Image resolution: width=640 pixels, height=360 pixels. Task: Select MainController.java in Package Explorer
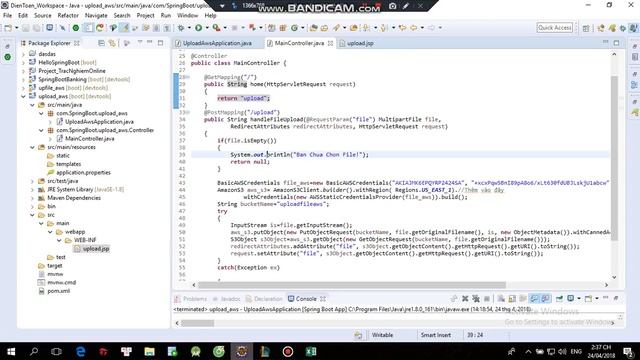pos(90,139)
